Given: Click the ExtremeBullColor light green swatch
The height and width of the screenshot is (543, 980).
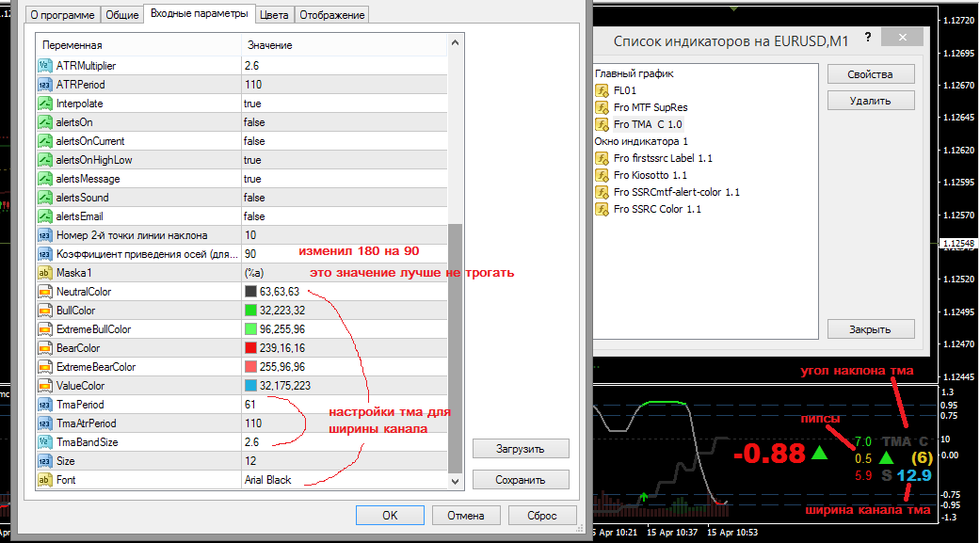Looking at the screenshot, I should (x=250, y=328).
